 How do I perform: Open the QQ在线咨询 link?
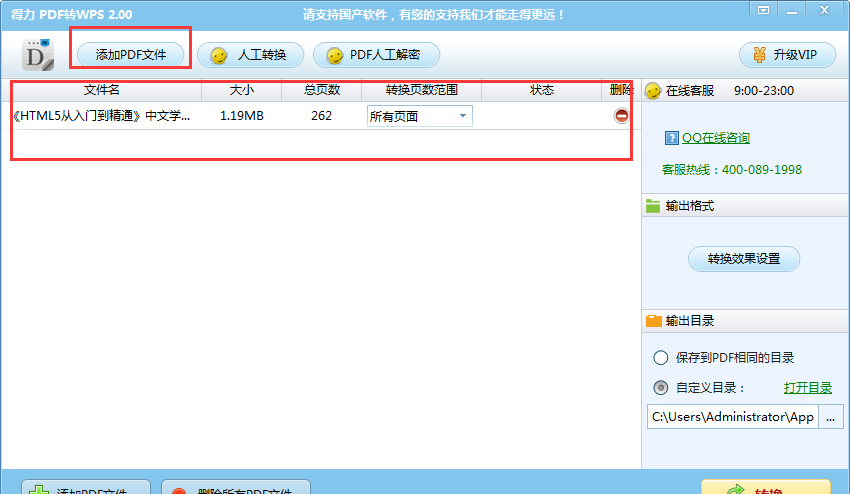(x=716, y=138)
